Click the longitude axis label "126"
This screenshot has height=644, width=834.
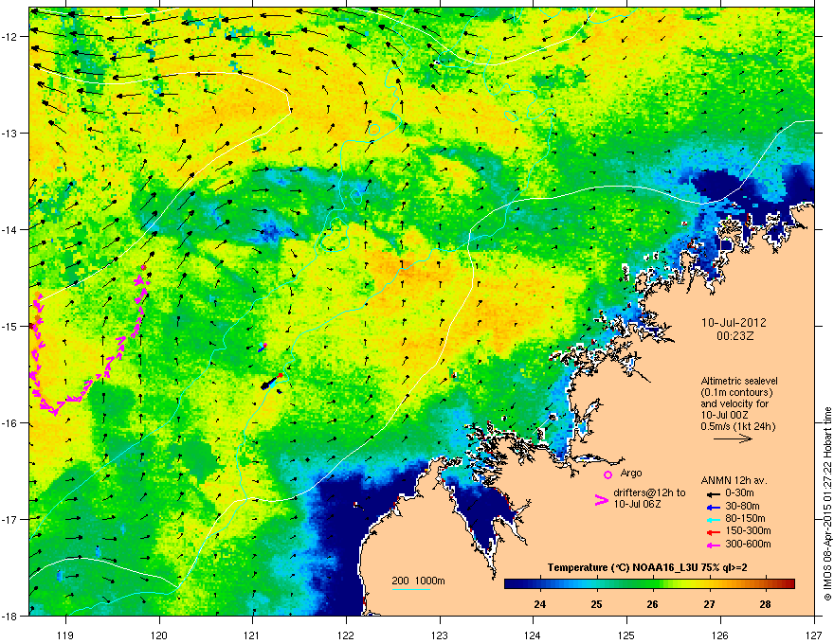point(720,635)
